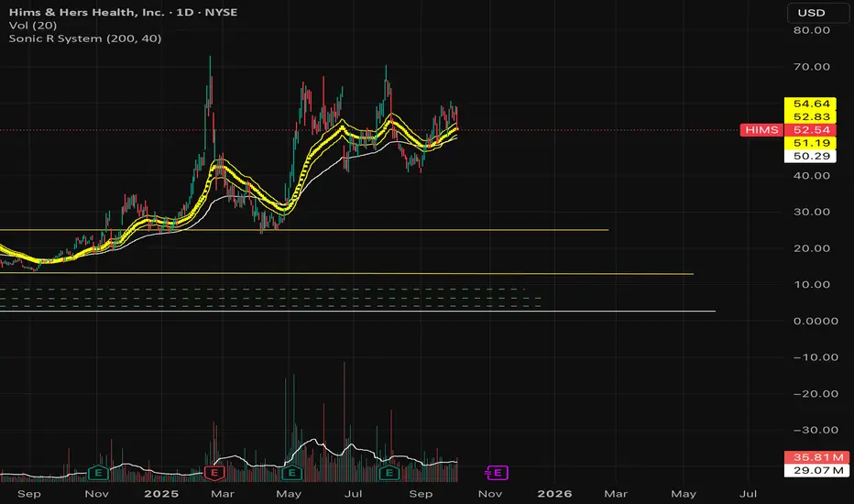This screenshot has width=854, height=504.
Task: Click the yellow 52.83 price label
Action: click(x=811, y=116)
